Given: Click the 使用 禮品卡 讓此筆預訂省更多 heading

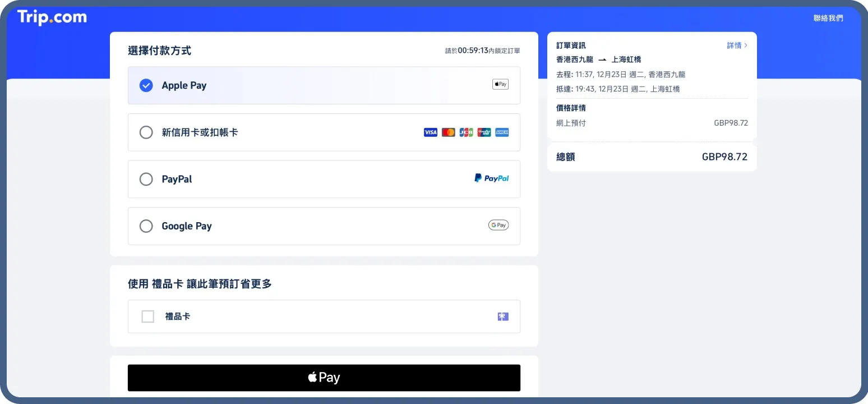Looking at the screenshot, I should click(200, 284).
